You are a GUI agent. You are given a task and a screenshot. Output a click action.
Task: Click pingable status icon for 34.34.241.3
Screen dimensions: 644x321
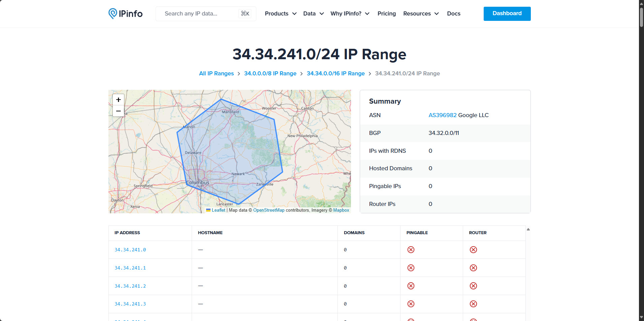(x=411, y=304)
